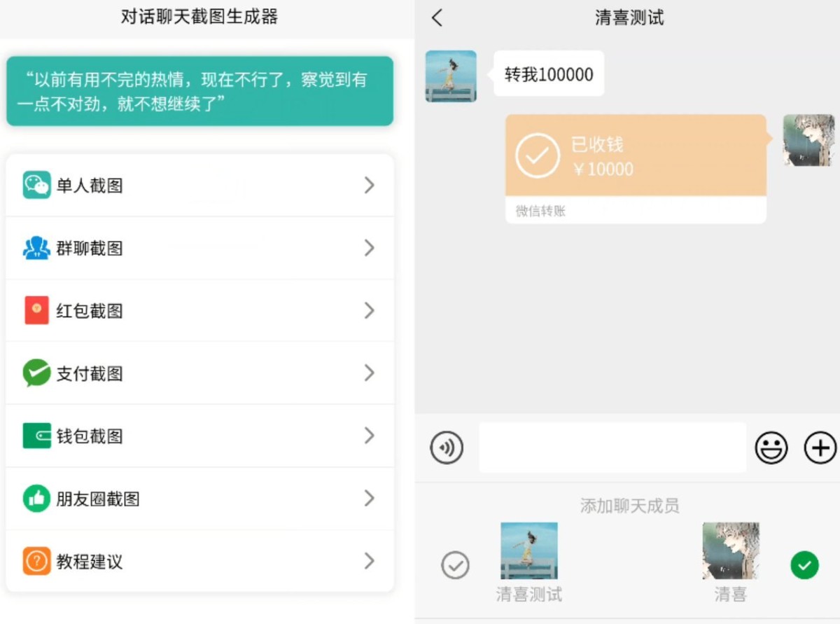840x624 pixels.
Task: Focus the chat message input box
Action: point(612,448)
